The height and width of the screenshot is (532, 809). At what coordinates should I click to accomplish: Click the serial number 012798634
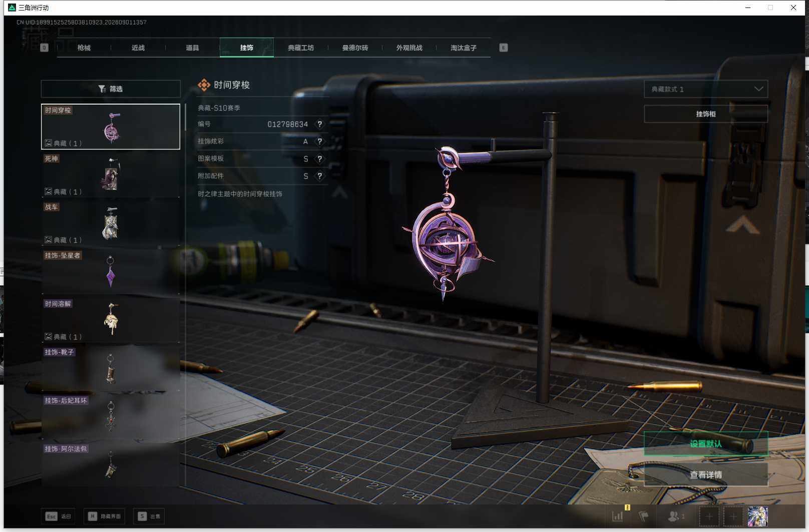pos(288,124)
